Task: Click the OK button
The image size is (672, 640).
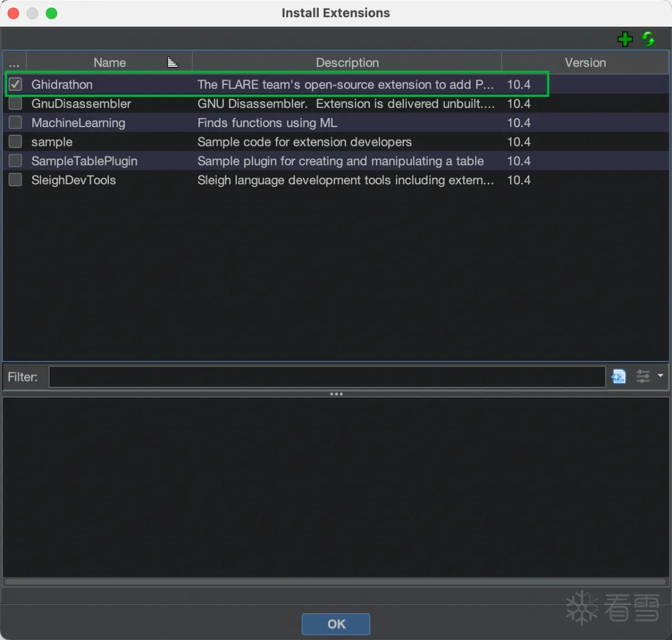Action: coord(336,624)
